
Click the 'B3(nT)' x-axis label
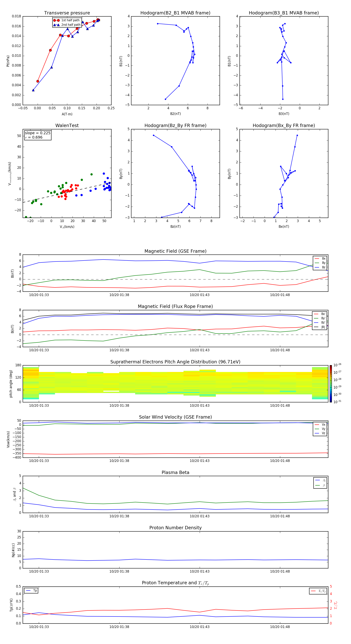click(x=284, y=114)
